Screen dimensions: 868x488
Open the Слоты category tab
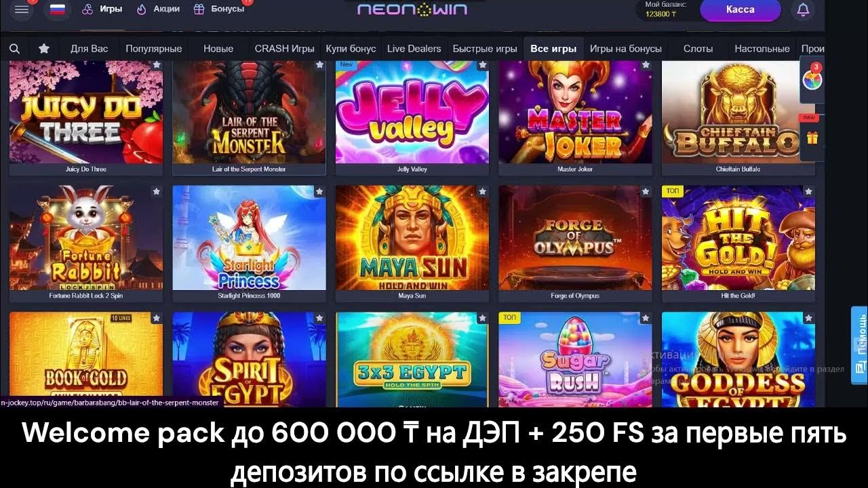click(698, 49)
